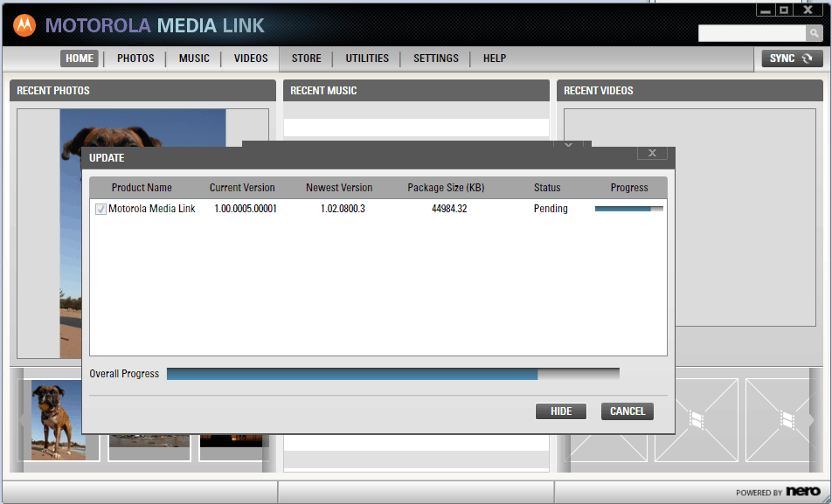Expand the chevron tab above Update dialog
This screenshot has width=832, height=504.
coord(568,144)
